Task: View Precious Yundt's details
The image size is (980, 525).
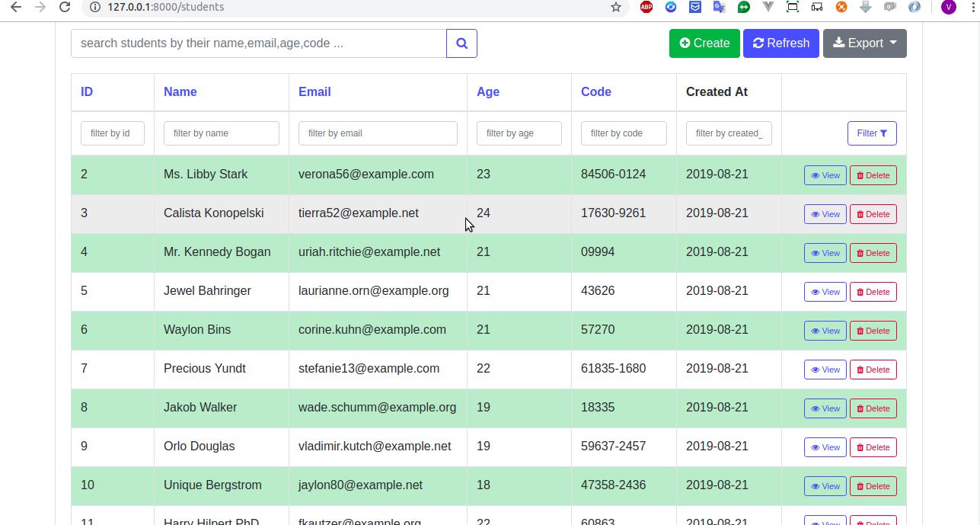Action: coord(825,370)
